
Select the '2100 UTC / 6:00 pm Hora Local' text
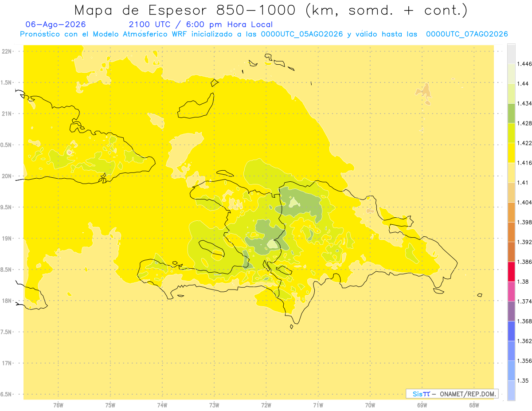pyautogui.click(x=200, y=24)
